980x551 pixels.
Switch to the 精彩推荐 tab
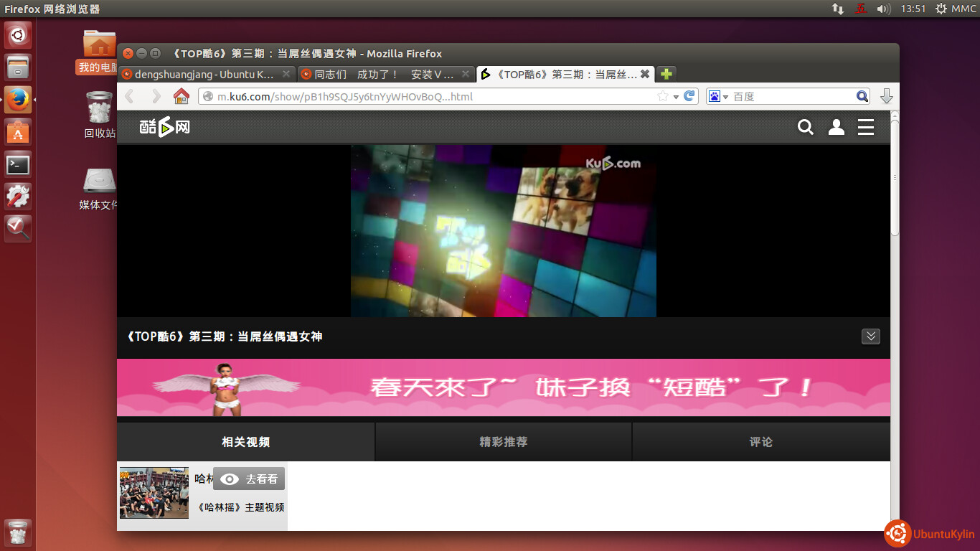504,442
